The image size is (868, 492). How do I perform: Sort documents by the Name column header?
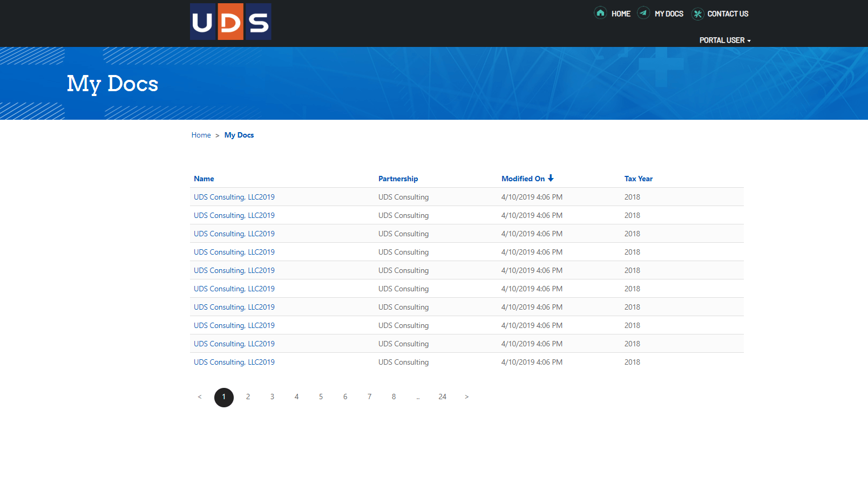click(204, 179)
